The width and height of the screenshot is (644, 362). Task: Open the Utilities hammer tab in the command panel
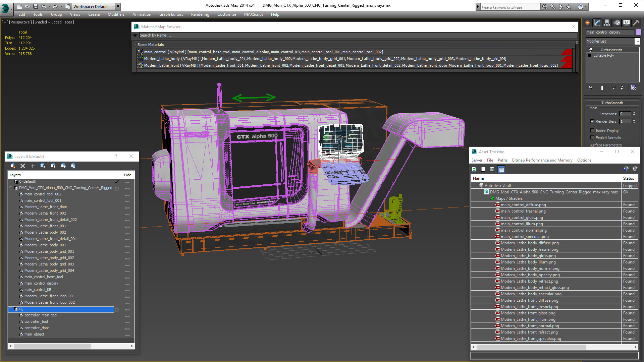tap(636, 23)
